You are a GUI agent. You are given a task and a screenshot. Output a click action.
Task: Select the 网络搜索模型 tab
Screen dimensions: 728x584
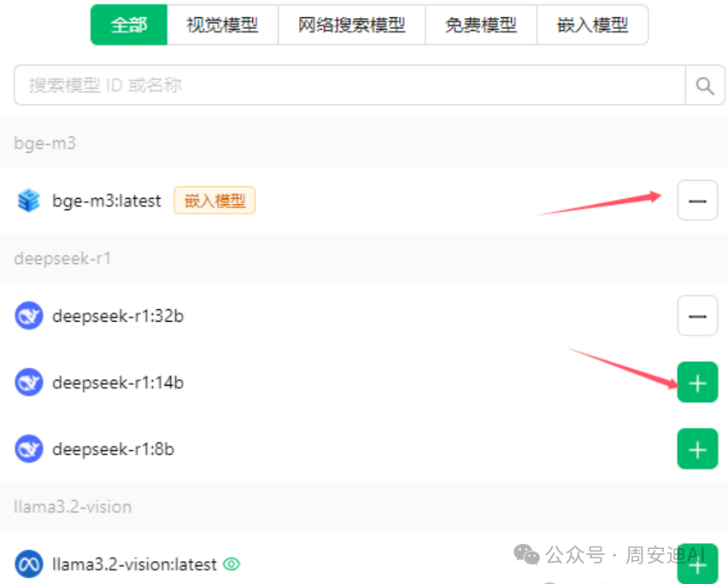[351, 25]
